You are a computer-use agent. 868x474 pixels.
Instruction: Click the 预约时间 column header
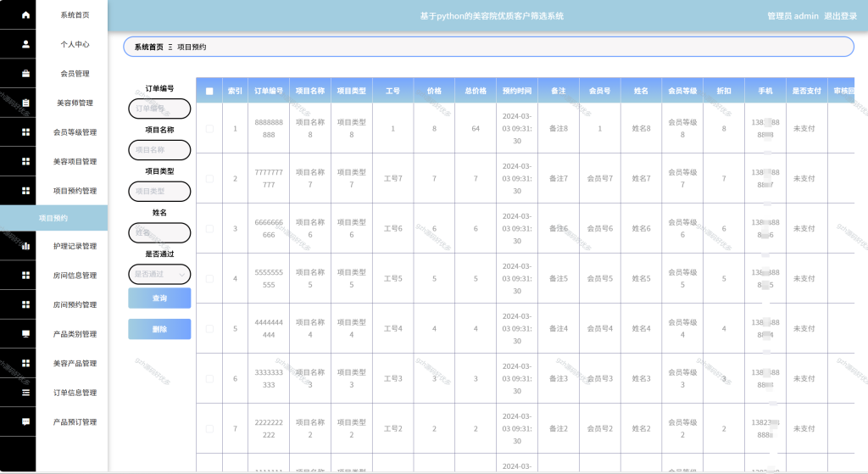(x=517, y=91)
